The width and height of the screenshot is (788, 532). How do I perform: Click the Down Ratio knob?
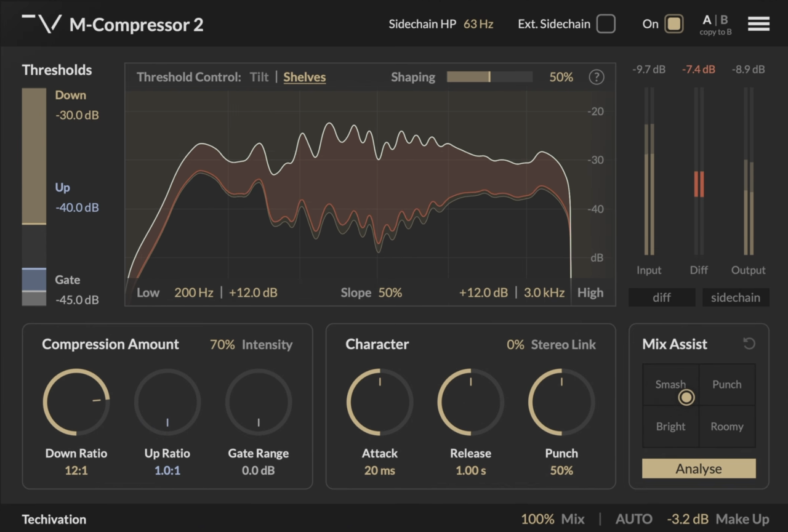(x=76, y=402)
